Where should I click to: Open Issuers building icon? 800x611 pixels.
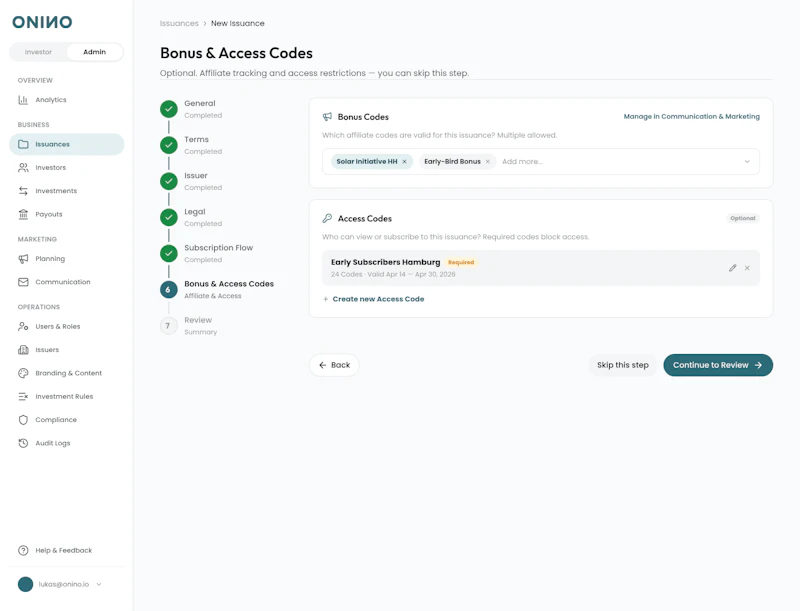point(23,350)
